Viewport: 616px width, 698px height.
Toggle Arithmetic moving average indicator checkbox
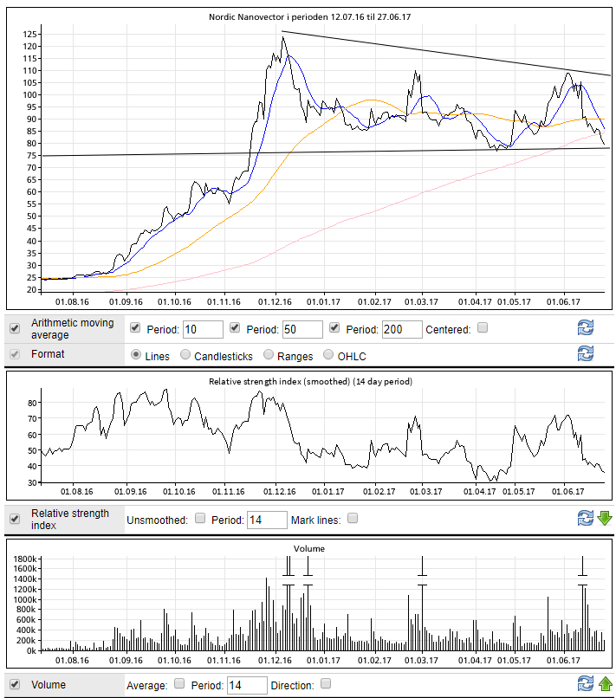point(15,328)
